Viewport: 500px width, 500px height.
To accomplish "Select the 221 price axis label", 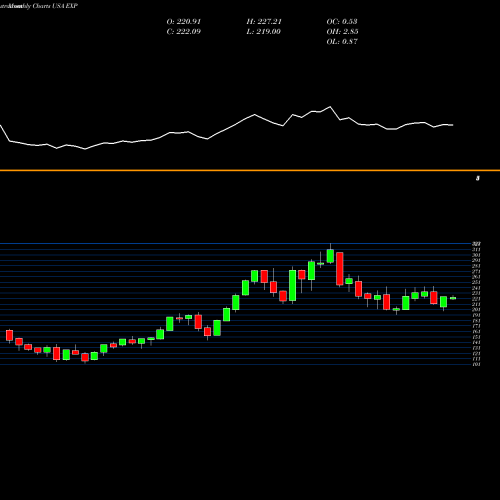I will coord(476,299).
